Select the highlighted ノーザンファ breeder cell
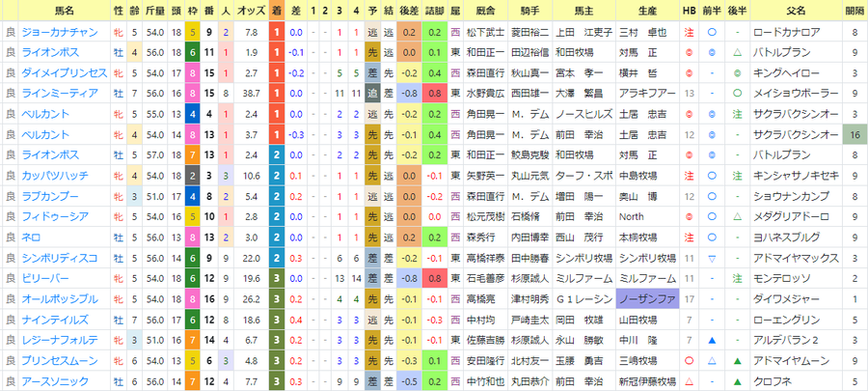Screen dimensions: 868x391 pos(647,299)
